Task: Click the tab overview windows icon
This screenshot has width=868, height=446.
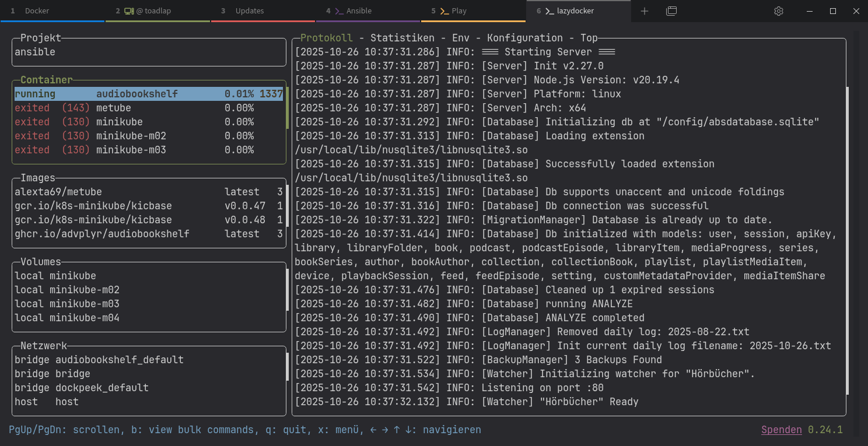Action: click(671, 11)
